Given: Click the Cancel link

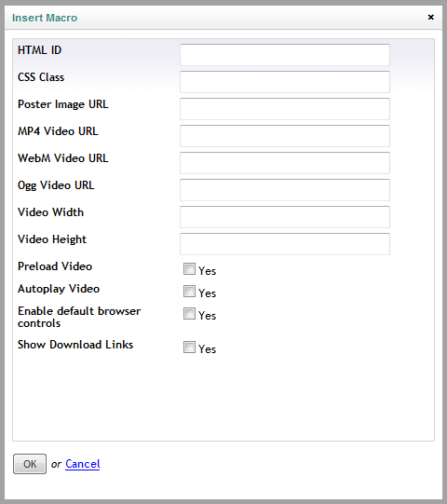Looking at the screenshot, I should (x=83, y=464).
